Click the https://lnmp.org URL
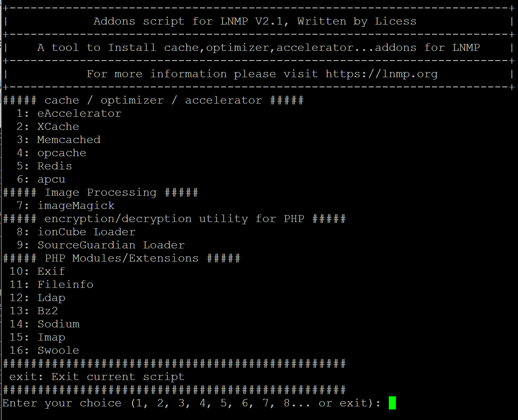The width and height of the screenshot is (518, 420). tap(381, 74)
